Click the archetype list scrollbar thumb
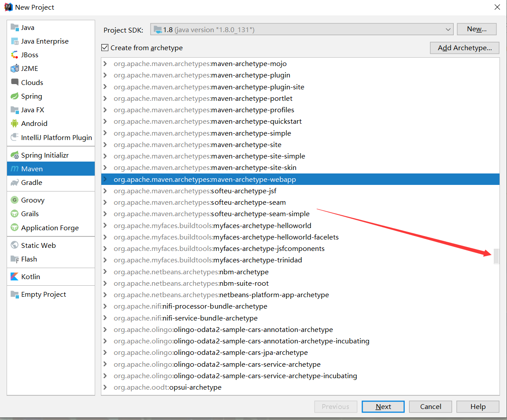Image resolution: width=507 pixels, height=420 pixels. [496, 256]
